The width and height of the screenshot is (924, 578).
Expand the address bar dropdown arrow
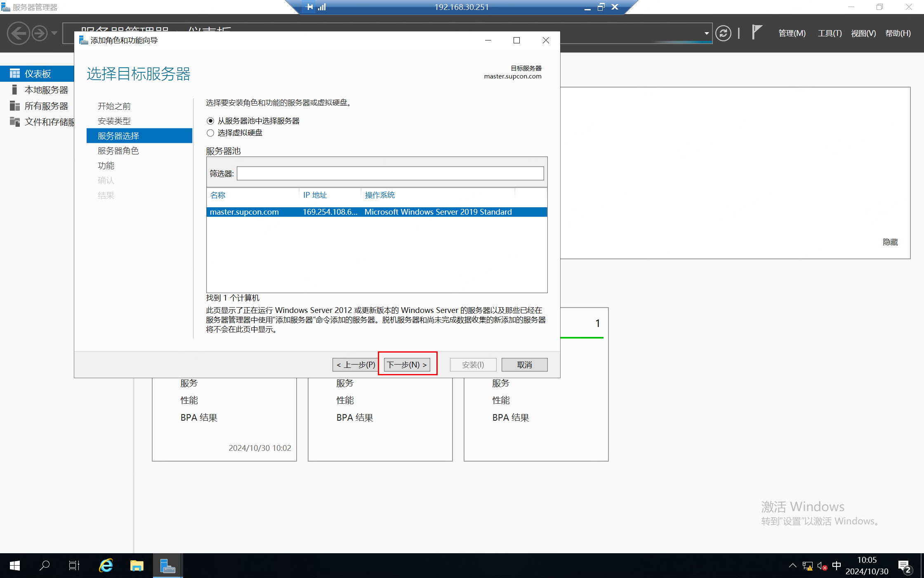[706, 33]
